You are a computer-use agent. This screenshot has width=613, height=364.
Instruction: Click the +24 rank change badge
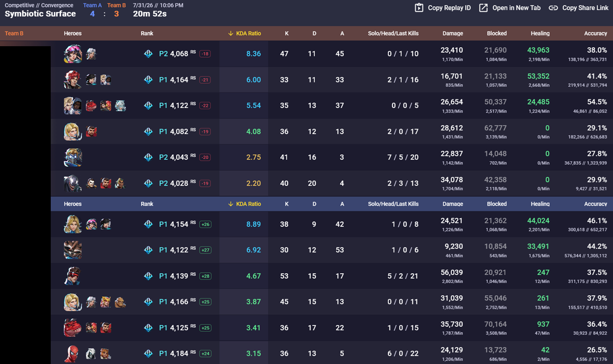[x=205, y=353]
